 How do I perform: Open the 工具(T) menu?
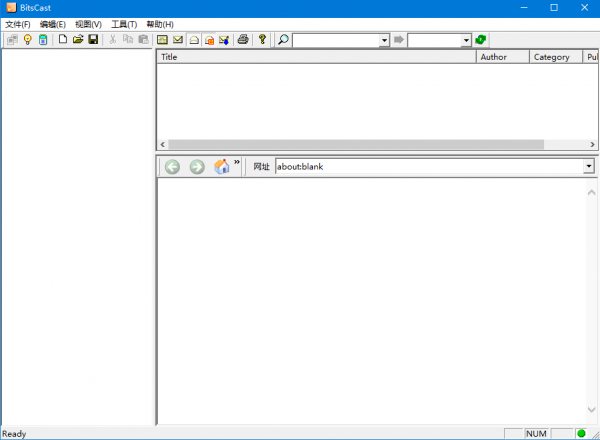click(x=124, y=24)
